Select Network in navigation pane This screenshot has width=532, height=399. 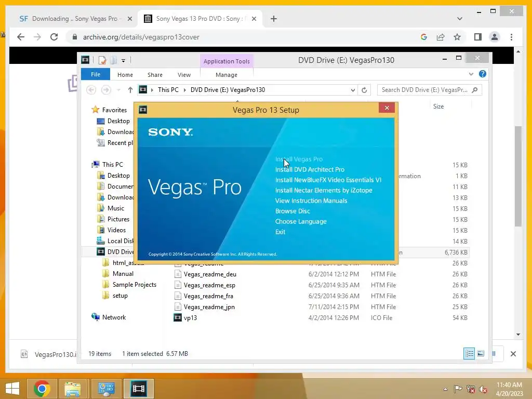coord(114,317)
